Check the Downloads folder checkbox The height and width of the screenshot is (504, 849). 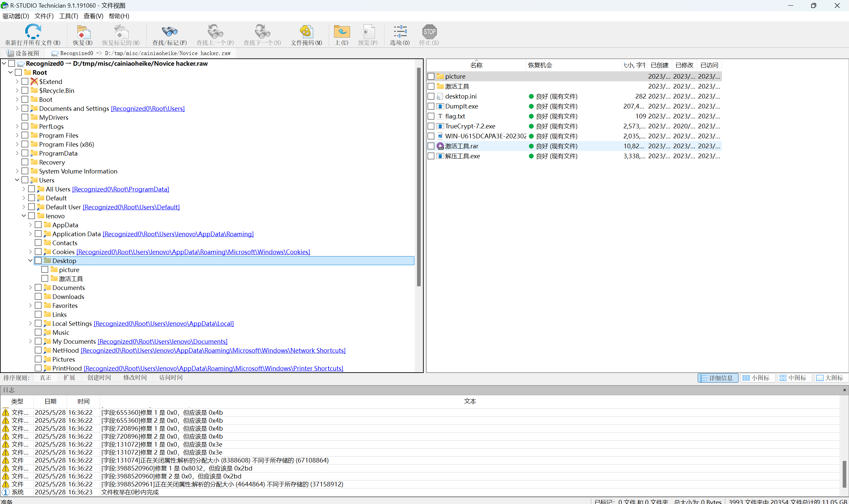click(x=38, y=297)
